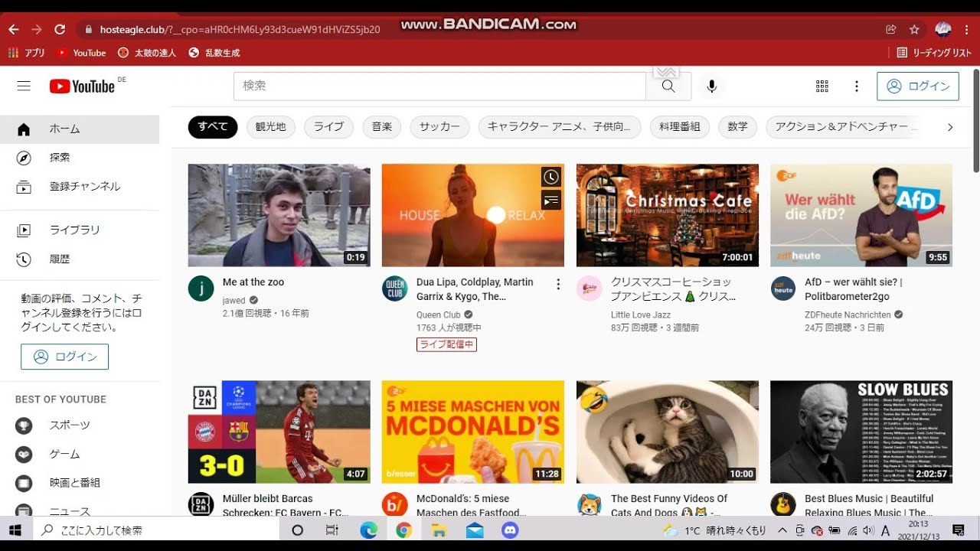Bookmark this page via the star icon
Image resolution: width=980 pixels, height=551 pixels.
click(x=914, y=29)
